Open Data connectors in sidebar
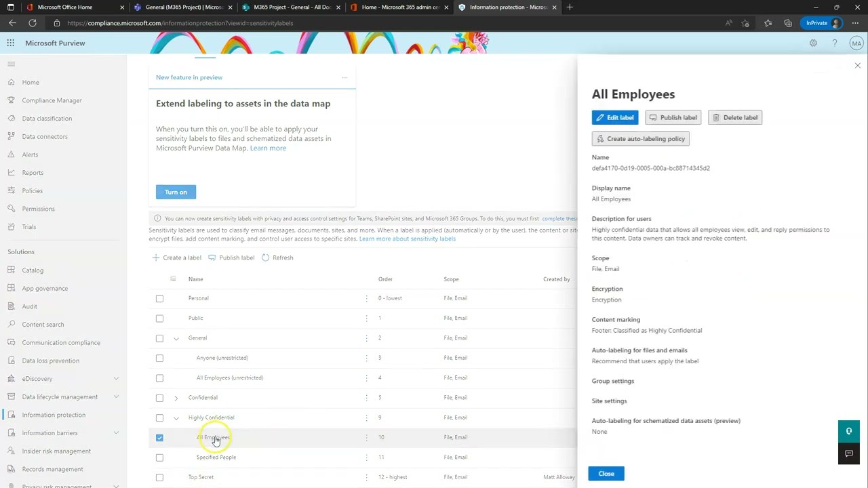This screenshot has width=868, height=488. (x=45, y=136)
